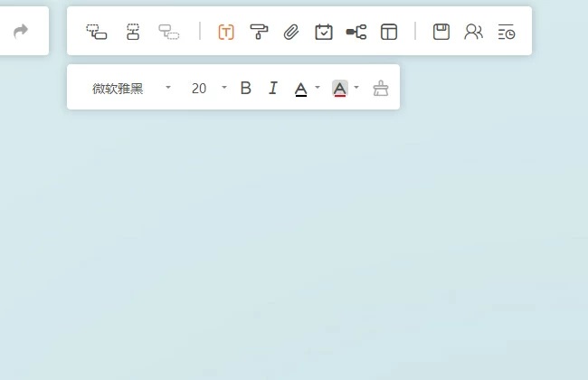Open the 微软雅黑 font family dropdown
The height and width of the screenshot is (380, 588).
[131, 88]
